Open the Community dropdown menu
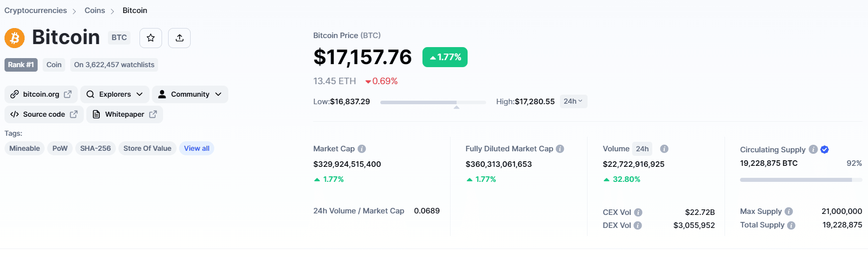868x257 pixels. pos(190,94)
